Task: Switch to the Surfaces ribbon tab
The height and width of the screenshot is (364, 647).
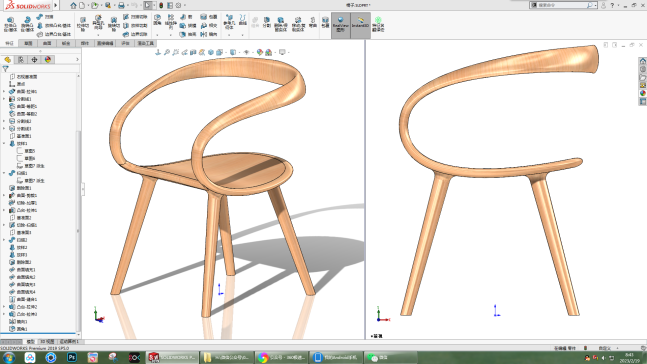Action: [x=47, y=43]
